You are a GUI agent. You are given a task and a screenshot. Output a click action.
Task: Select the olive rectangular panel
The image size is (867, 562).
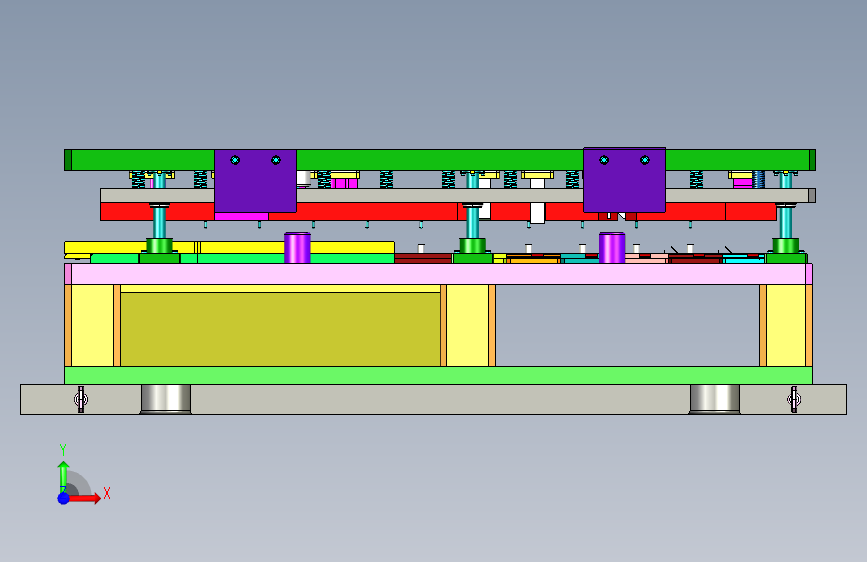pyautogui.click(x=280, y=329)
